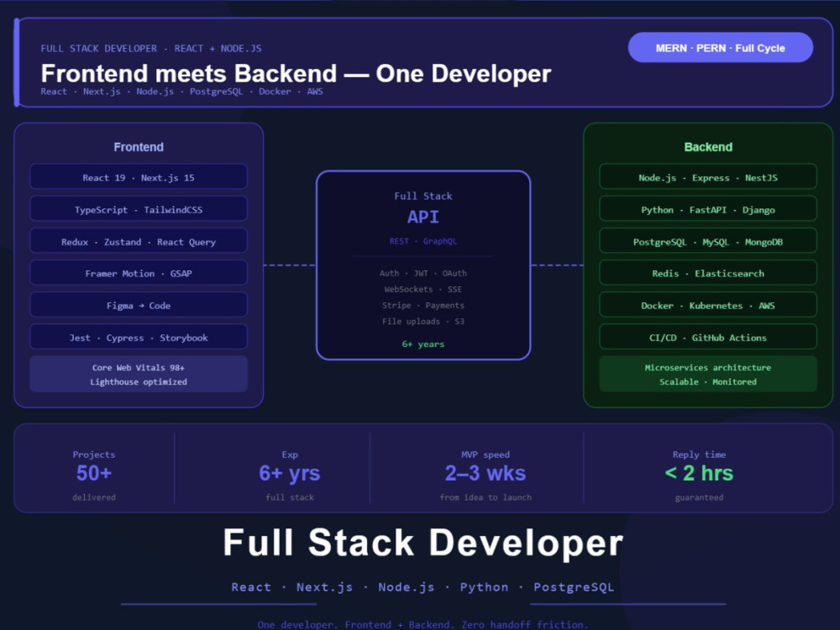Select the Auth · JWT · OAuth line
Screen dimensions: 840x630
point(423,273)
